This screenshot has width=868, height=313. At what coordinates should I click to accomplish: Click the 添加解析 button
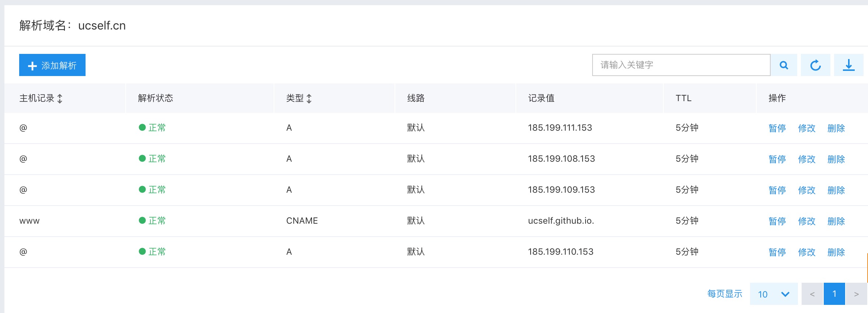52,65
